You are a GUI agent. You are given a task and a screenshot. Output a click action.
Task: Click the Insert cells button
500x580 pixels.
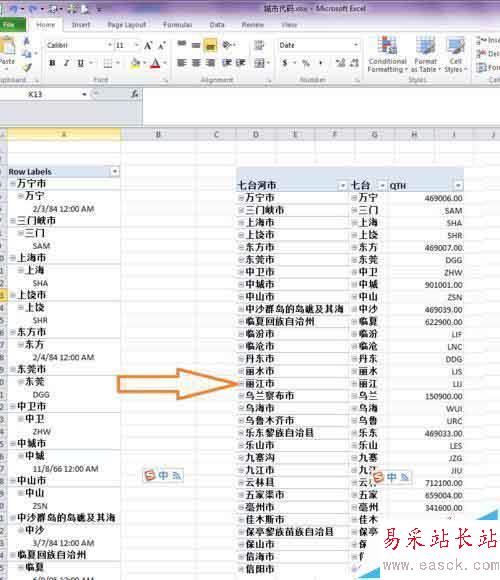[487, 40]
